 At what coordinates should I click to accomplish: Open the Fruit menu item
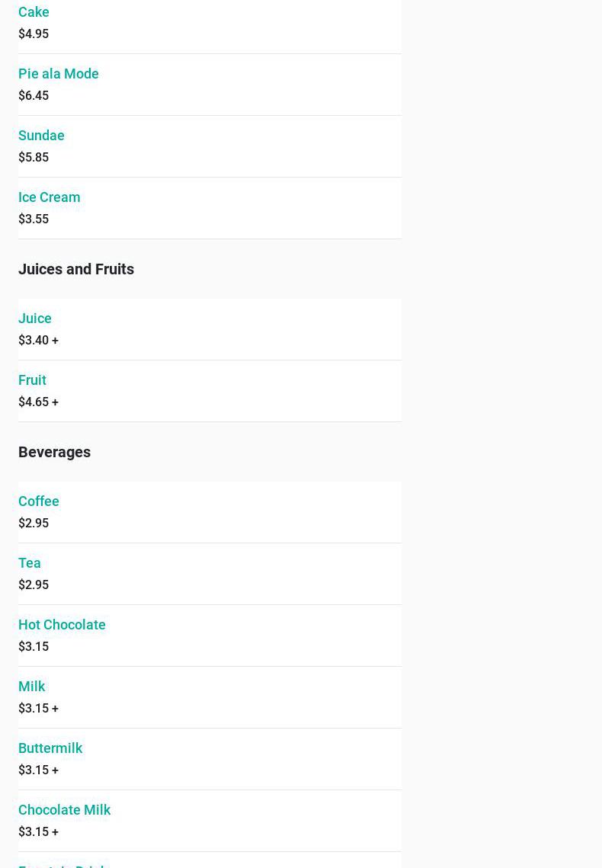[x=32, y=380]
